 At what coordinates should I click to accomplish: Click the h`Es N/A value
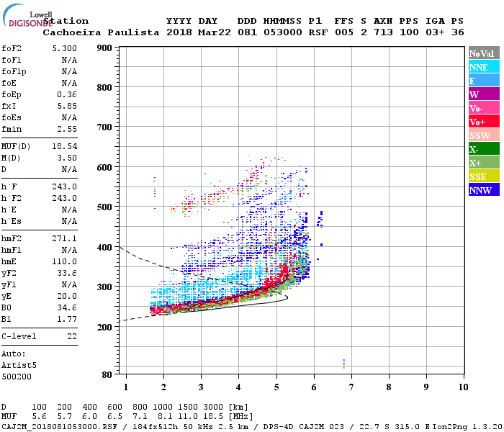pos(69,222)
